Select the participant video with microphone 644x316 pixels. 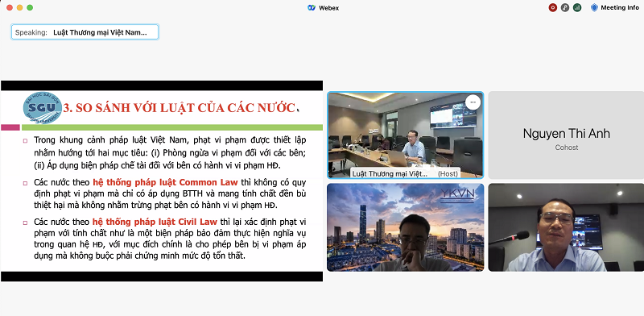566,227
